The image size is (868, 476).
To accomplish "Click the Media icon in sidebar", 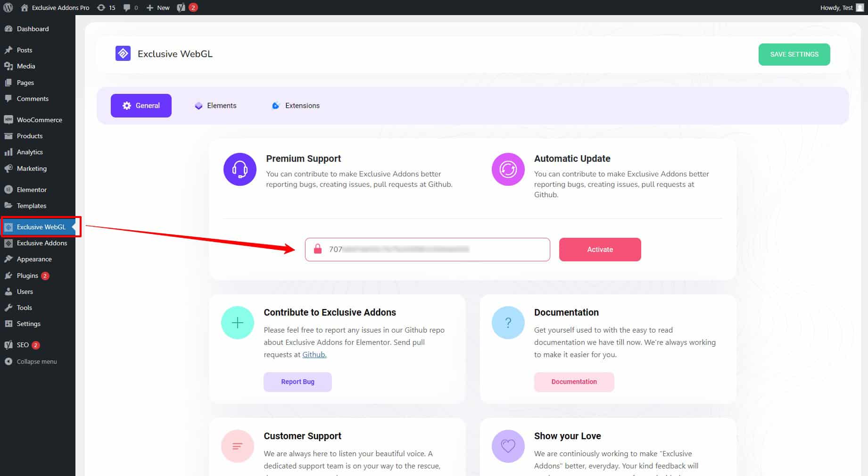I will (x=8, y=66).
